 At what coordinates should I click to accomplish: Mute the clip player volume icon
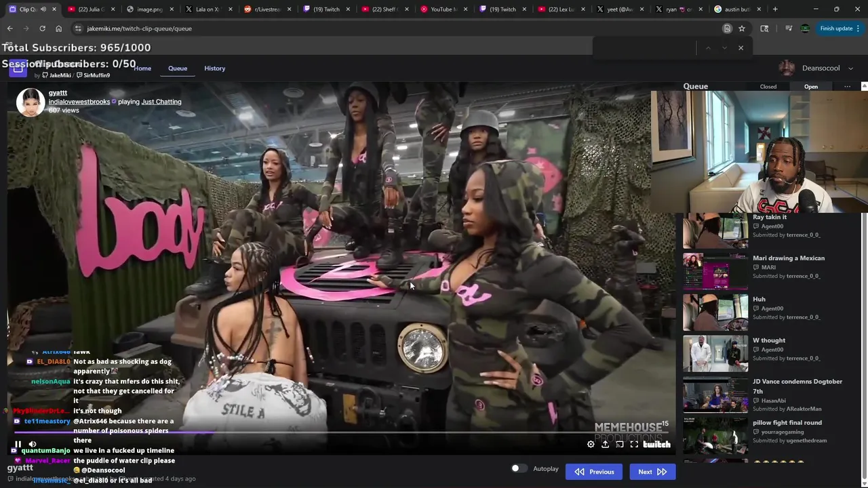[33, 445]
